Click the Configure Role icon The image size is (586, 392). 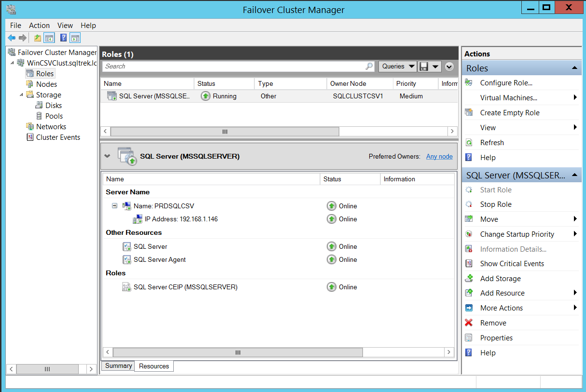pyautogui.click(x=469, y=83)
